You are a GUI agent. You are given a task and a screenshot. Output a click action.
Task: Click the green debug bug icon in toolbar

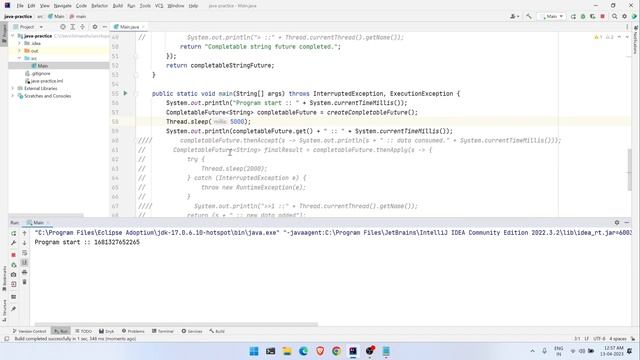(x=583, y=16)
